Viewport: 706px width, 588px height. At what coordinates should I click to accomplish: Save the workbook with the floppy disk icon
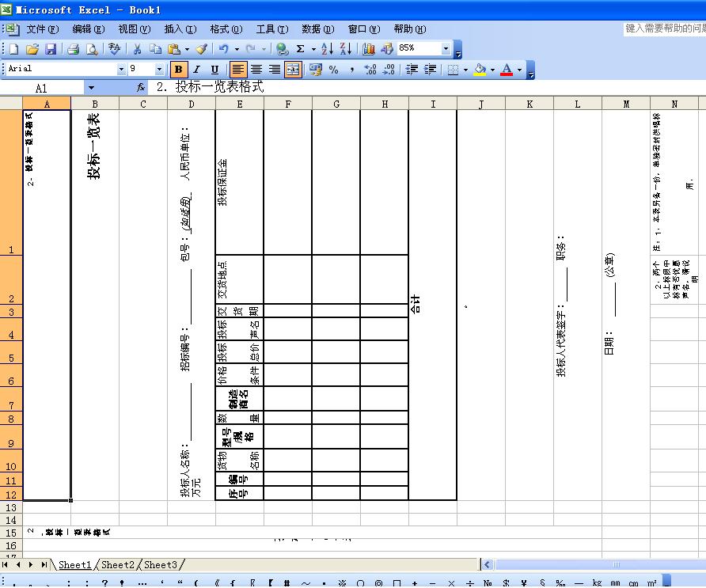pyautogui.click(x=51, y=48)
